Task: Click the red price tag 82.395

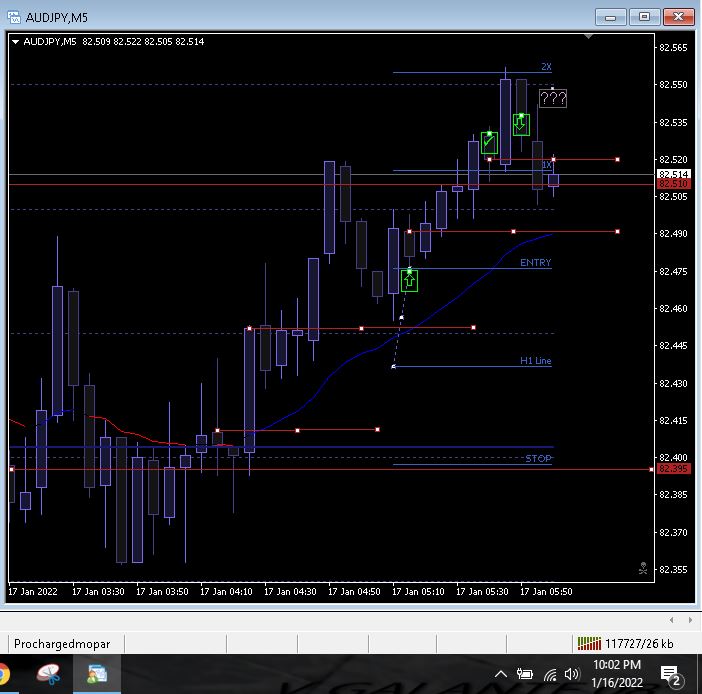Action: tap(673, 469)
